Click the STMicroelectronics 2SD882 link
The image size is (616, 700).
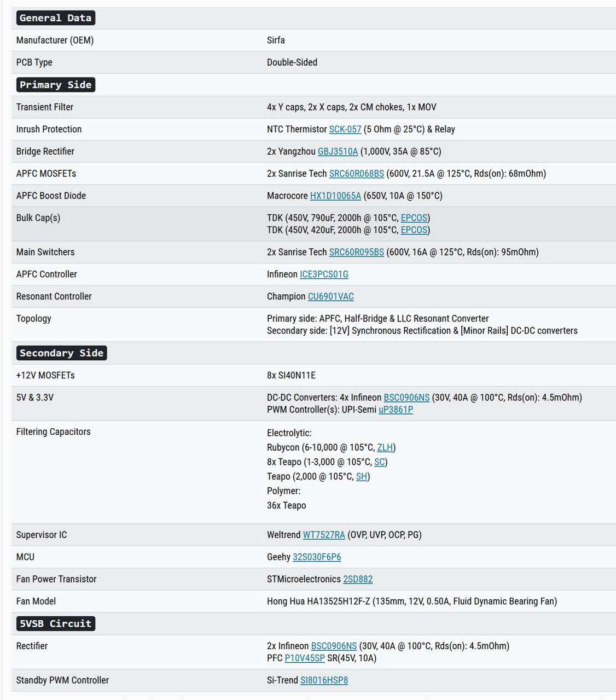click(358, 579)
